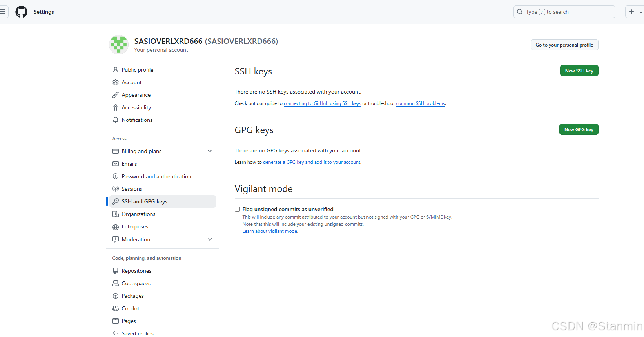This screenshot has height=337, width=644.
Task: Expand the Moderation section chevron
Action: (210, 239)
